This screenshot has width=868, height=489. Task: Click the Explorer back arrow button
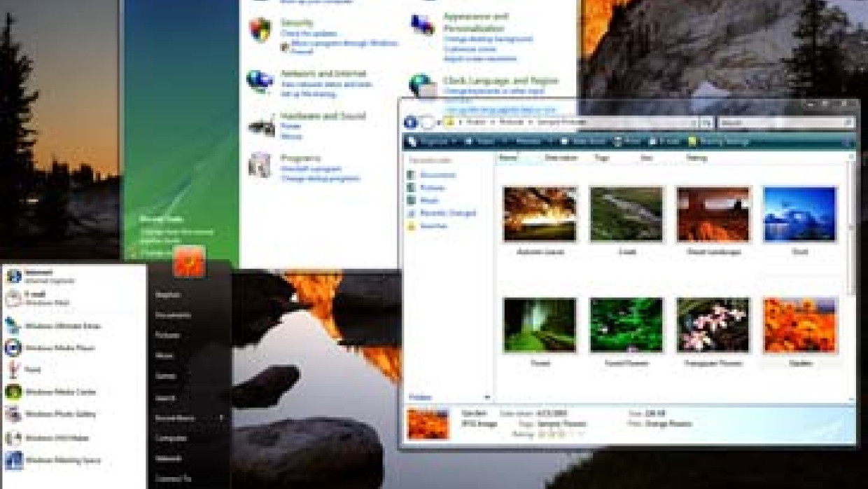pyautogui.click(x=411, y=123)
